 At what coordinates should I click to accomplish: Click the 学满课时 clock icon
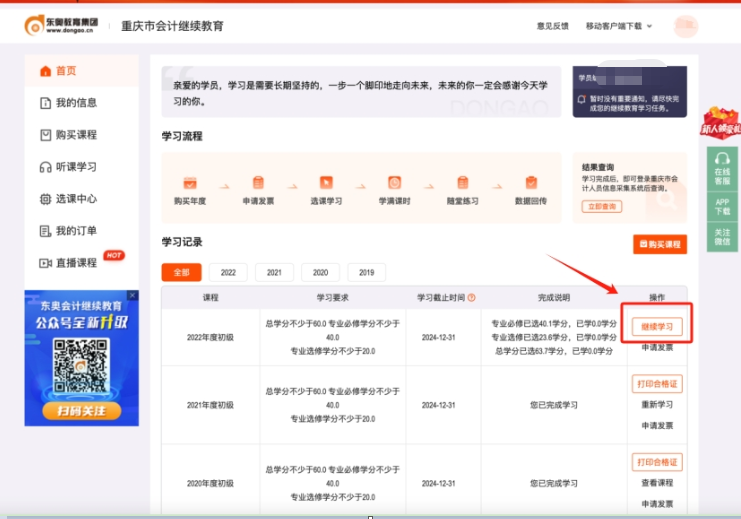coord(395,183)
